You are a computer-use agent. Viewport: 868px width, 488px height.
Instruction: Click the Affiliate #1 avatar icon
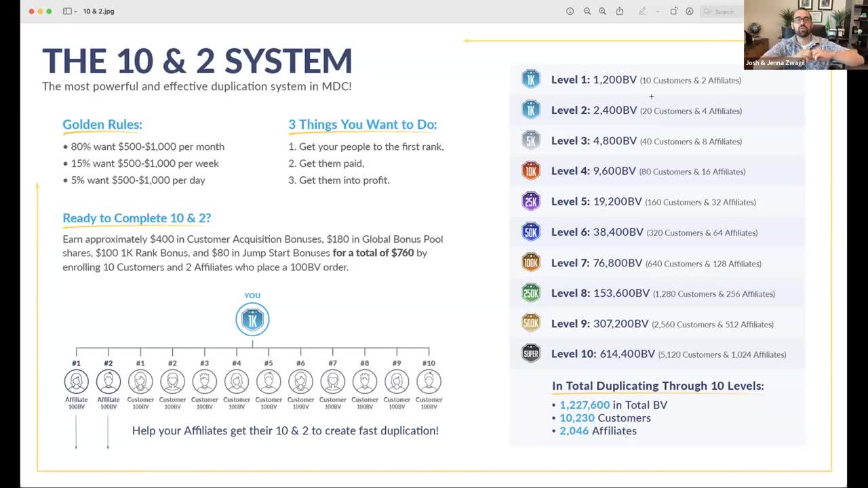coord(77,382)
